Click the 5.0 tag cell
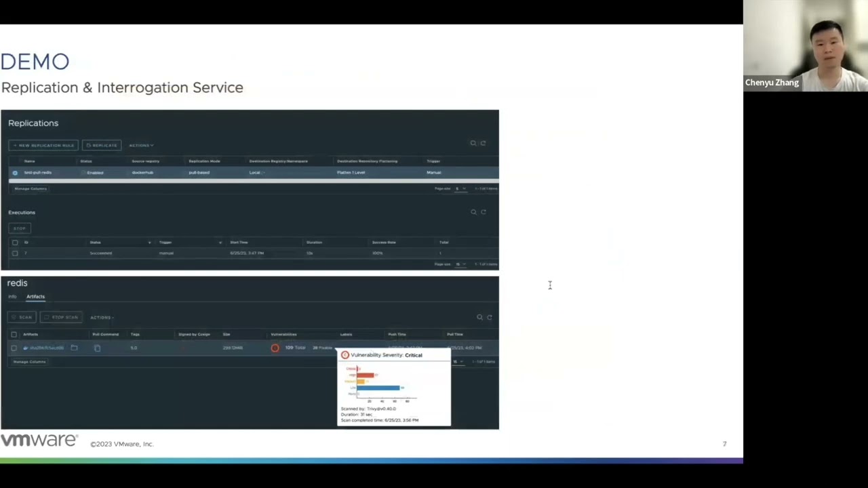The image size is (868, 488). point(134,348)
